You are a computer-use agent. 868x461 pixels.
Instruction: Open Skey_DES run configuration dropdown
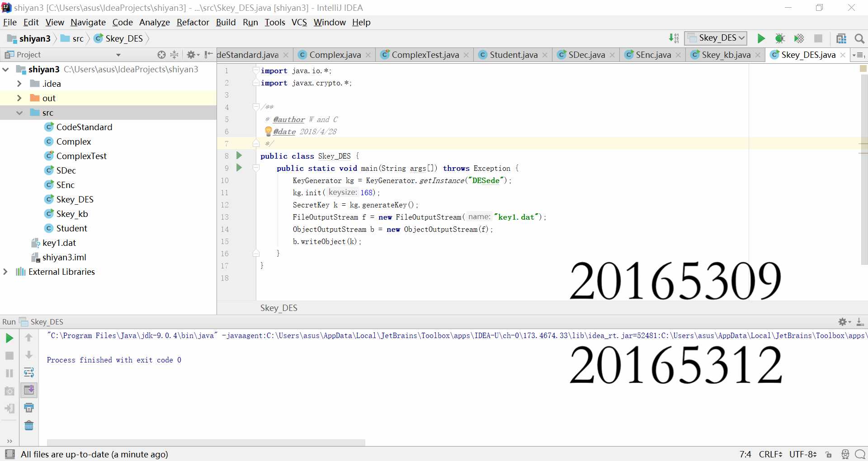(x=716, y=38)
